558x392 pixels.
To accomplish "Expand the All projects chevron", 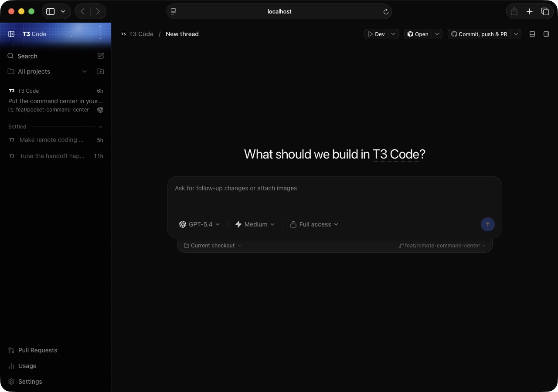I will click(x=85, y=71).
